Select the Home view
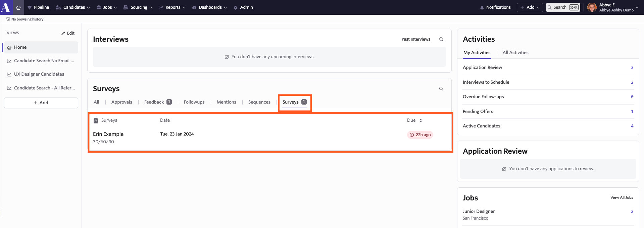The image size is (644, 228). (x=41, y=47)
